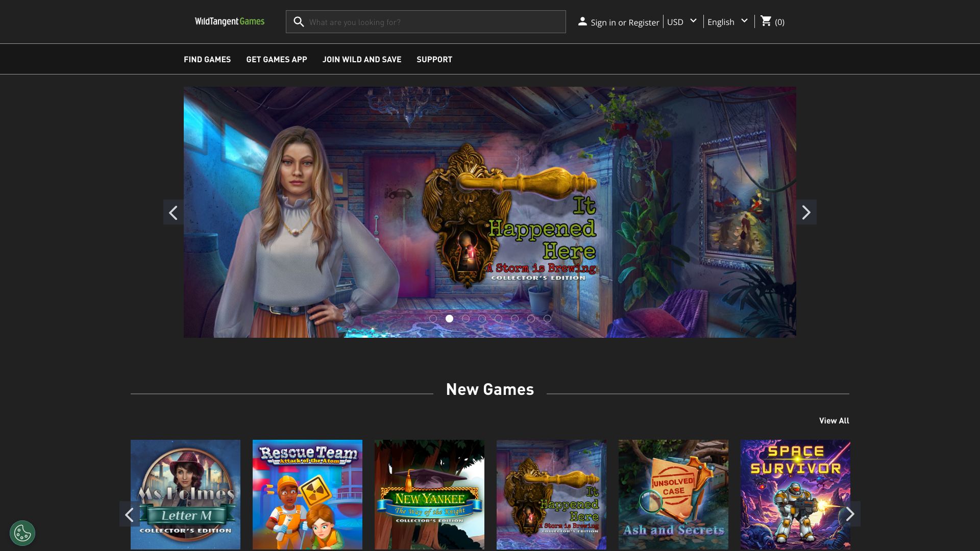Click the search magnifier icon

click(x=299, y=22)
